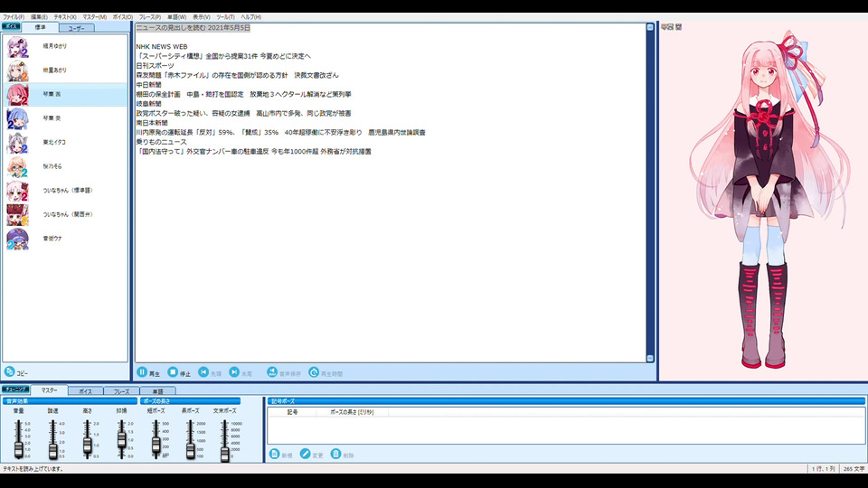
Task: Switch to the フレーズ tuning tab
Action: click(x=121, y=391)
